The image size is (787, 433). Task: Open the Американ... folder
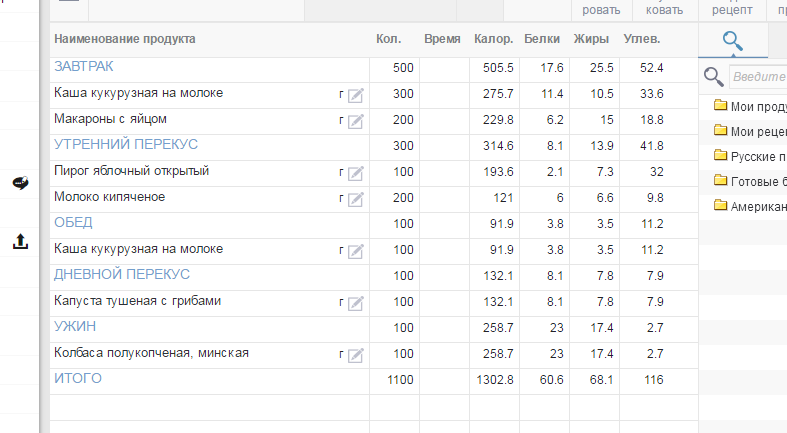[750, 205]
